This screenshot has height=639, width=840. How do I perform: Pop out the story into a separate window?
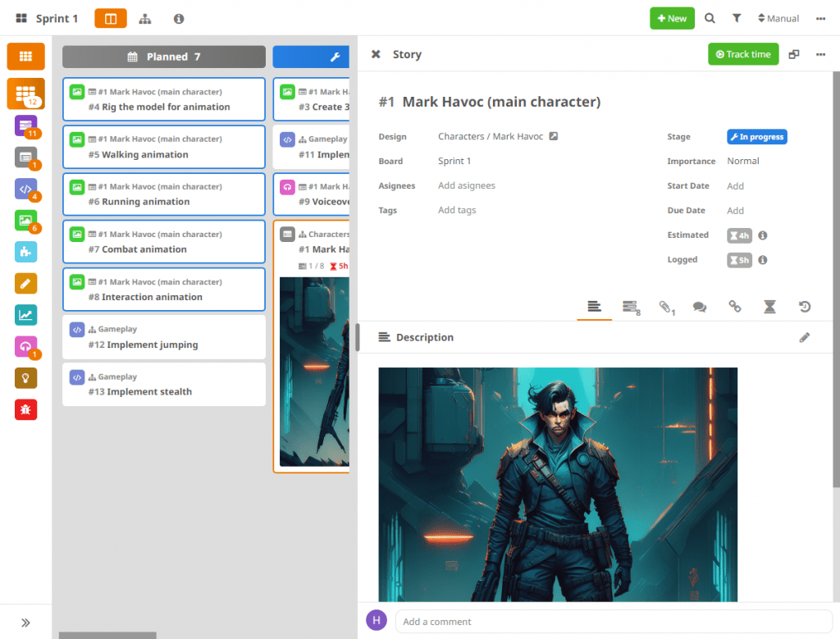pos(793,54)
